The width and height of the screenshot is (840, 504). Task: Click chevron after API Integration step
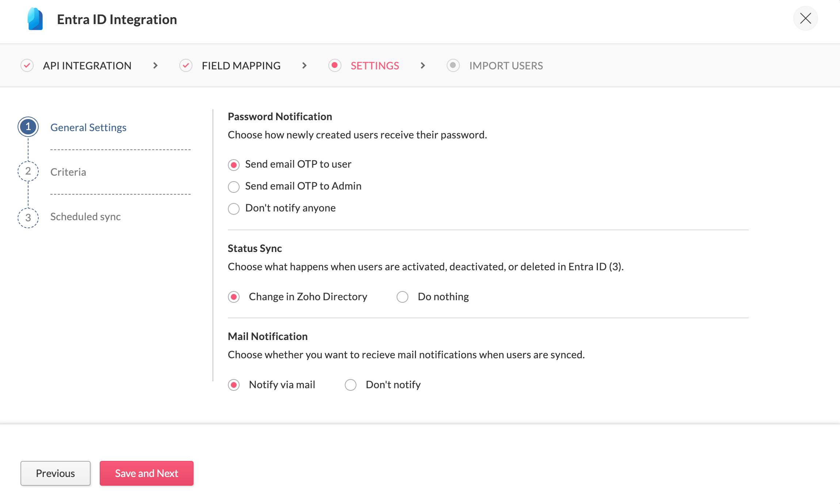(x=156, y=66)
